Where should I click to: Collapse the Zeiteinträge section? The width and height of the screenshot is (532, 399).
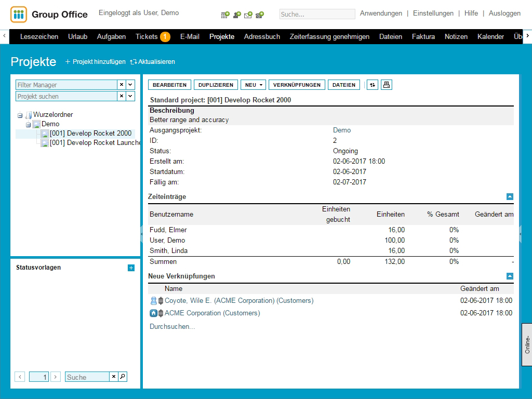pyautogui.click(x=510, y=197)
